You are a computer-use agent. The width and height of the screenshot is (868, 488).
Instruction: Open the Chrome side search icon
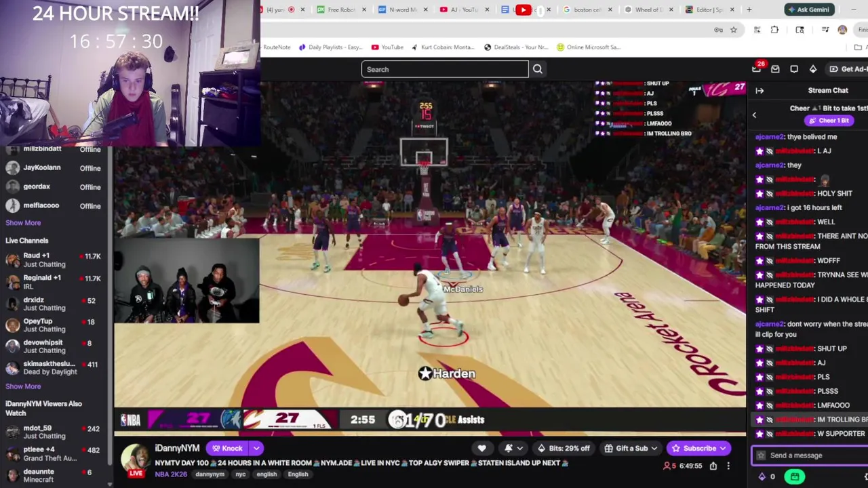(800, 30)
